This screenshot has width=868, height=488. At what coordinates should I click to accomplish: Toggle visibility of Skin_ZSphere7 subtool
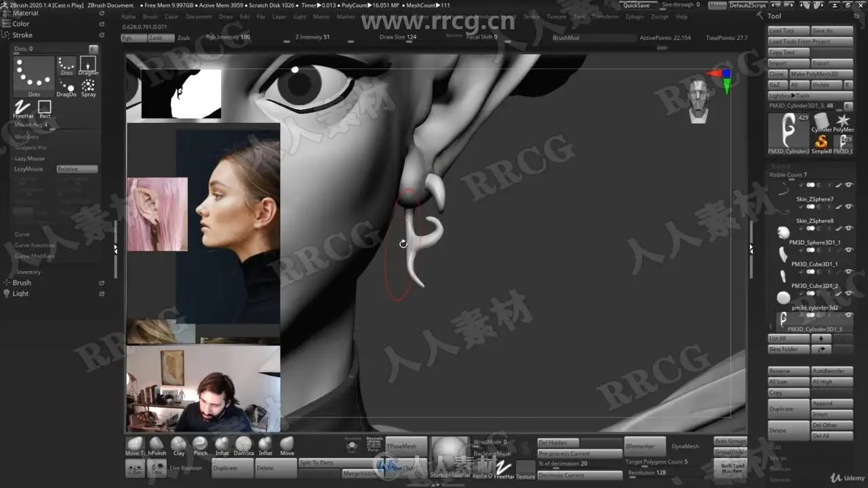click(x=848, y=185)
